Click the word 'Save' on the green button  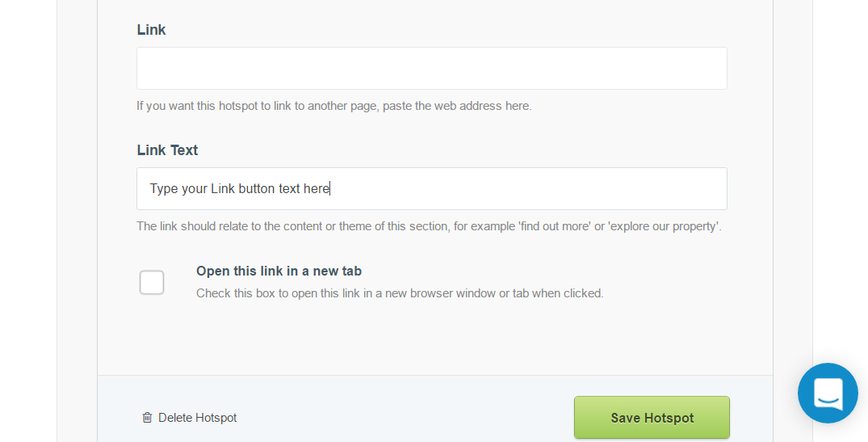pyautogui.click(x=626, y=418)
